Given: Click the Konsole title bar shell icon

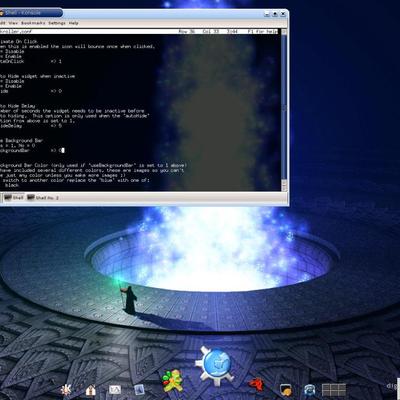Looking at the screenshot, I should pos(2,13).
